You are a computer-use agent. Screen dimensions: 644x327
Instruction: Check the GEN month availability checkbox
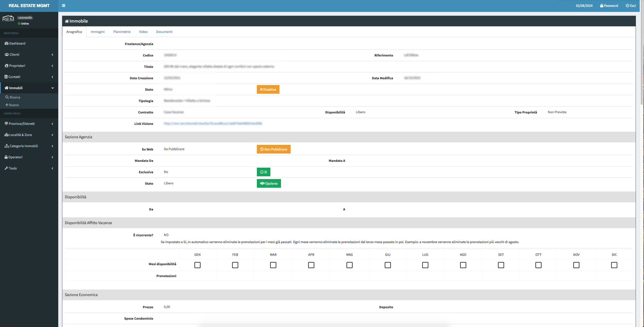[x=197, y=265]
